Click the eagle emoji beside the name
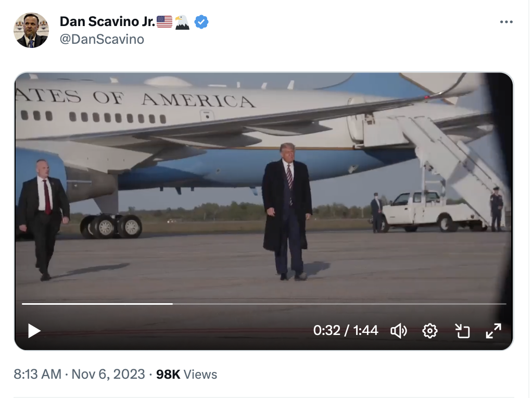 point(182,22)
